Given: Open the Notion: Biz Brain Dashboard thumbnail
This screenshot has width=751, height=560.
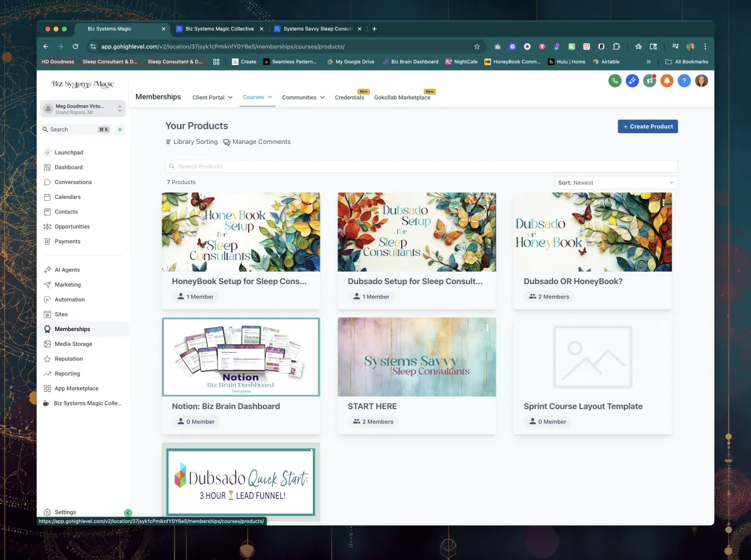Looking at the screenshot, I should (241, 357).
